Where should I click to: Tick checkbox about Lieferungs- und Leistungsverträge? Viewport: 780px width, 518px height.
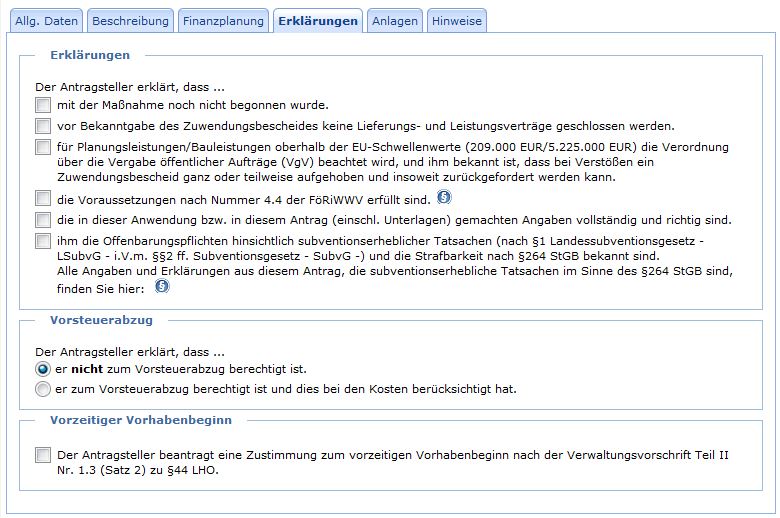point(43,126)
